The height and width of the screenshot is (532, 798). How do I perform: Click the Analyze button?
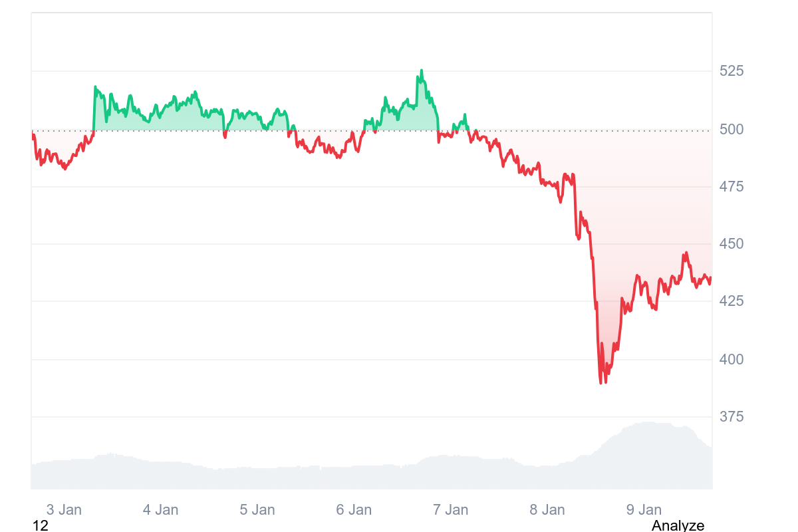coord(678,525)
